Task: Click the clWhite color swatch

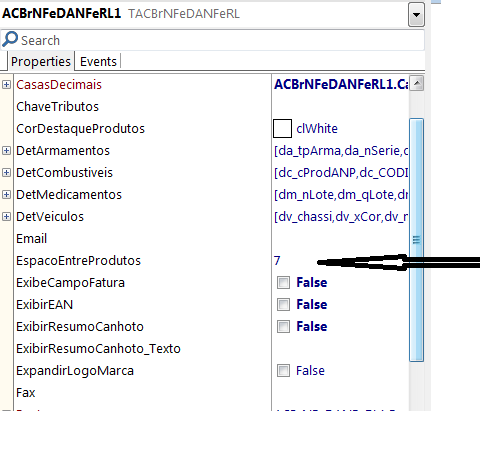Action: click(x=282, y=129)
